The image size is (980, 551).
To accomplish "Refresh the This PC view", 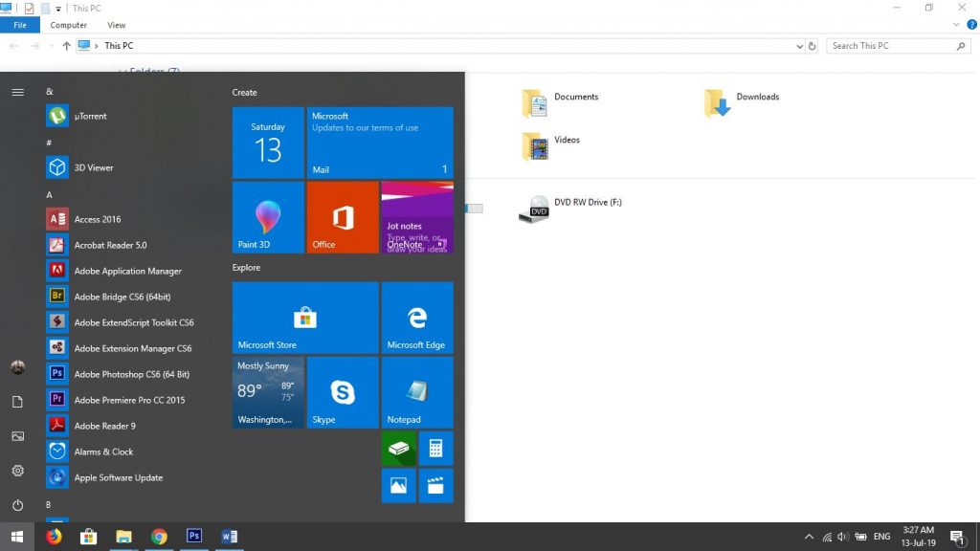I will (812, 46).
